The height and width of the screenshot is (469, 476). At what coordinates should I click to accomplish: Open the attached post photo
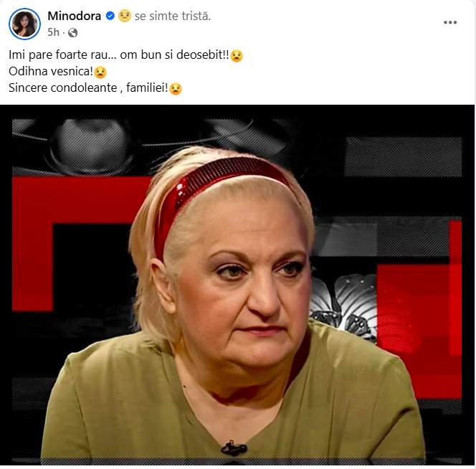tap(237, 285)
